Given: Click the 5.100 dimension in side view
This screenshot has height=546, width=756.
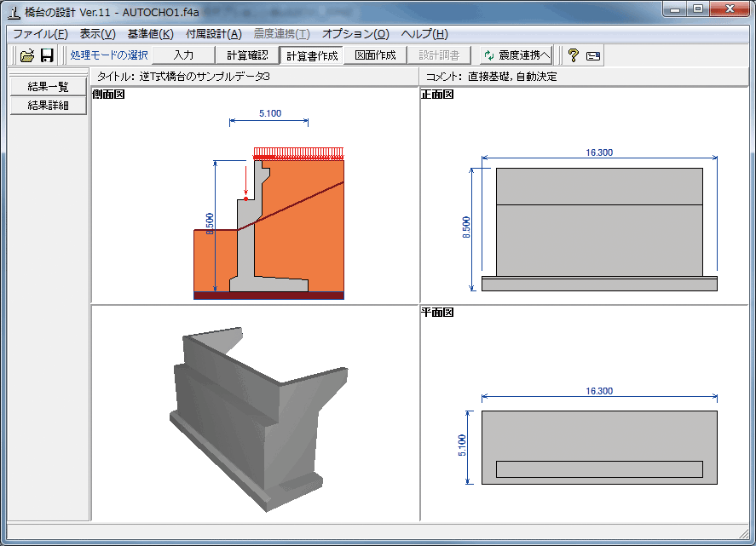Looking at the screenshot, I should point(270,114).
